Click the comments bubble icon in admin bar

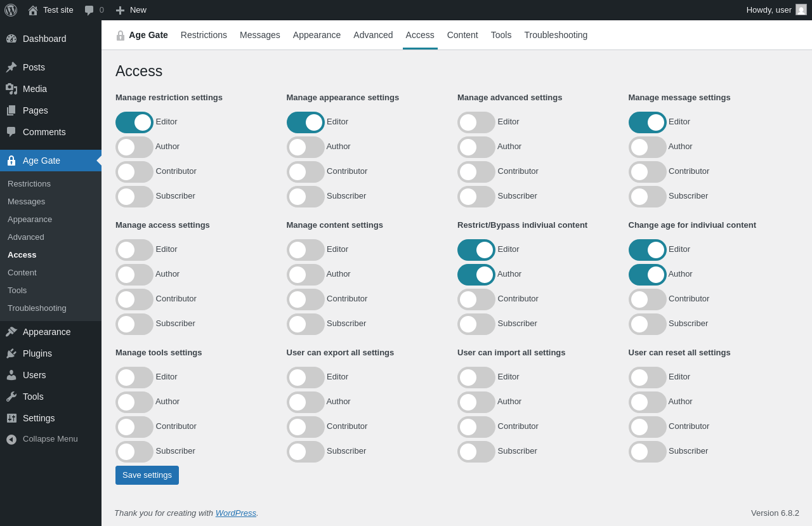tap(89, 10)
